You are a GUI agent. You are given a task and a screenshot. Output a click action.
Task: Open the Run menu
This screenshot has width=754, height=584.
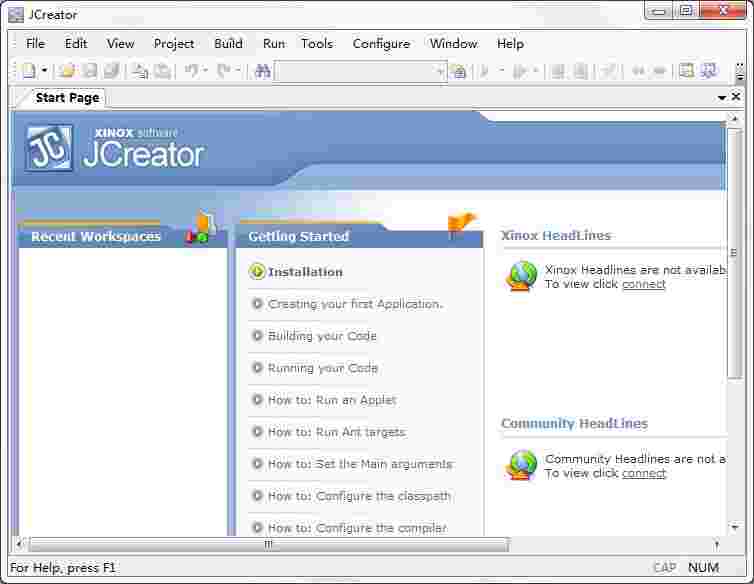[274, 44]
